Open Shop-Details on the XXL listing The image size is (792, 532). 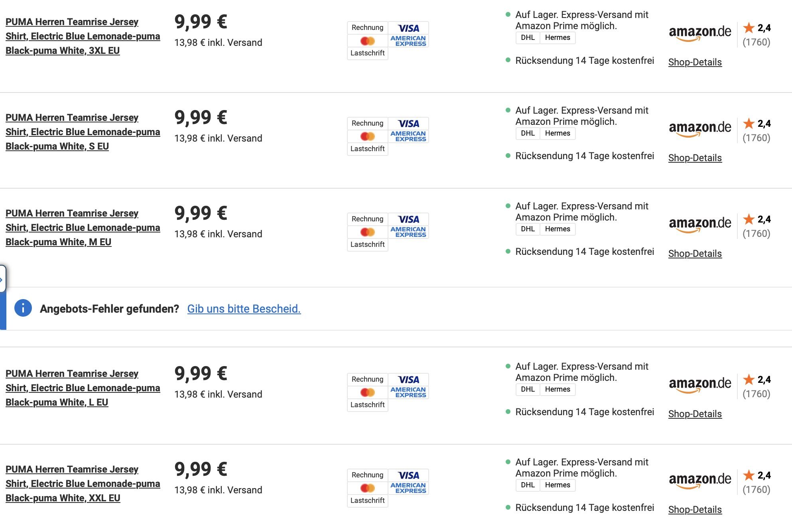click(x=695, y=510)
